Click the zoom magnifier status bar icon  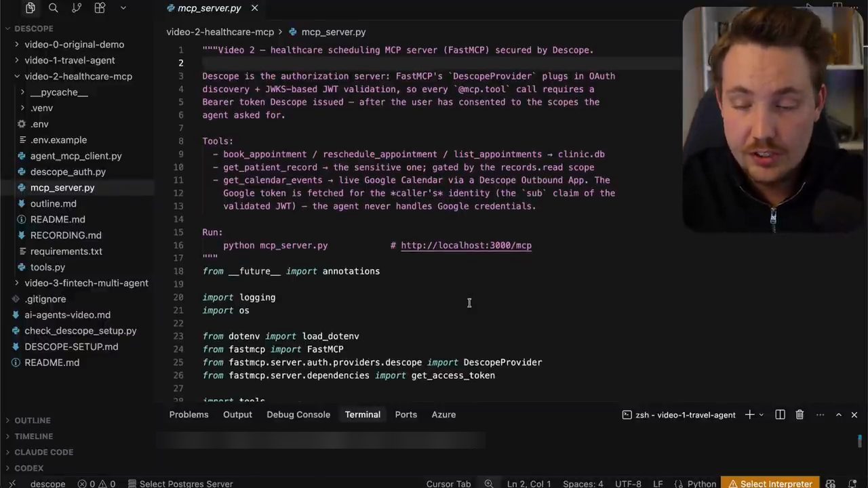coord(489,483)
